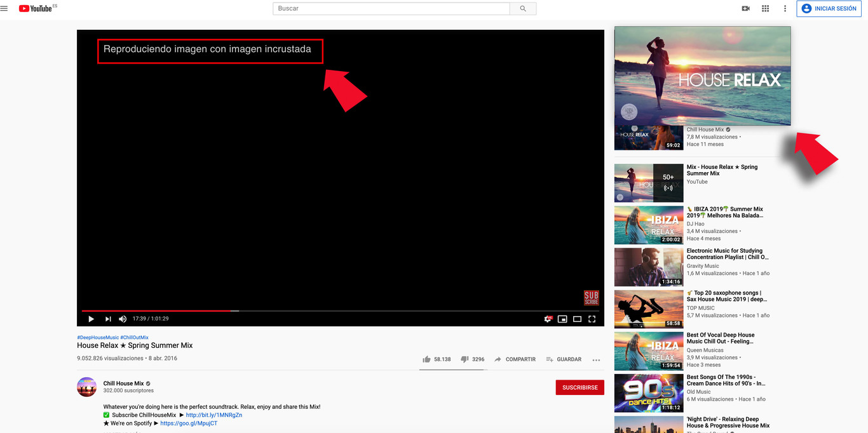868x433 pixels.
Task: Focus the Buscar search field
Action: pos(391,8)
